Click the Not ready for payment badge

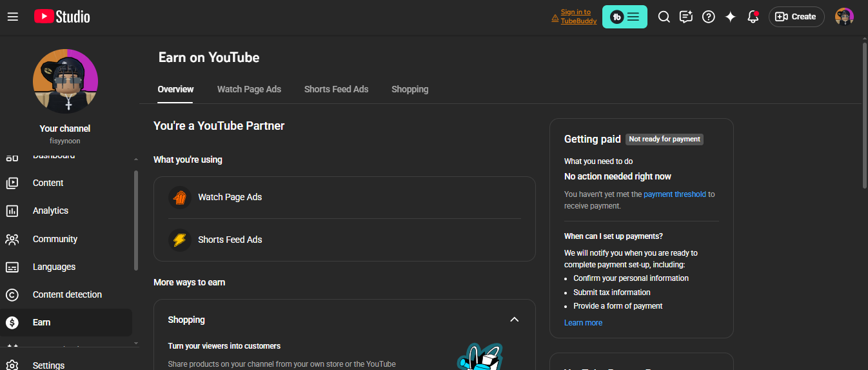click(x=664, y=139)
